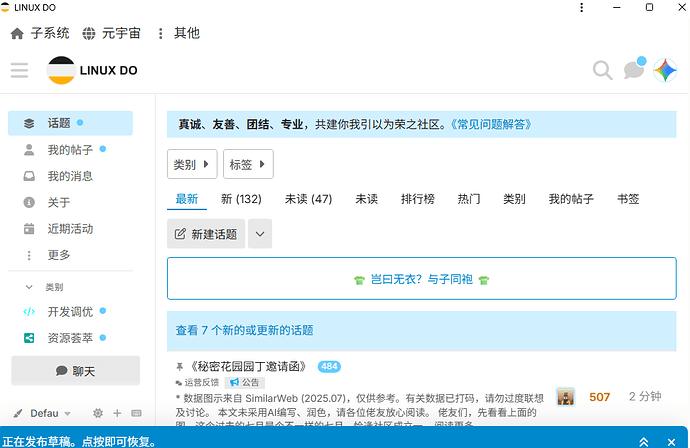
Task: Open the 开发调优 category
Action: coord(70,312)
